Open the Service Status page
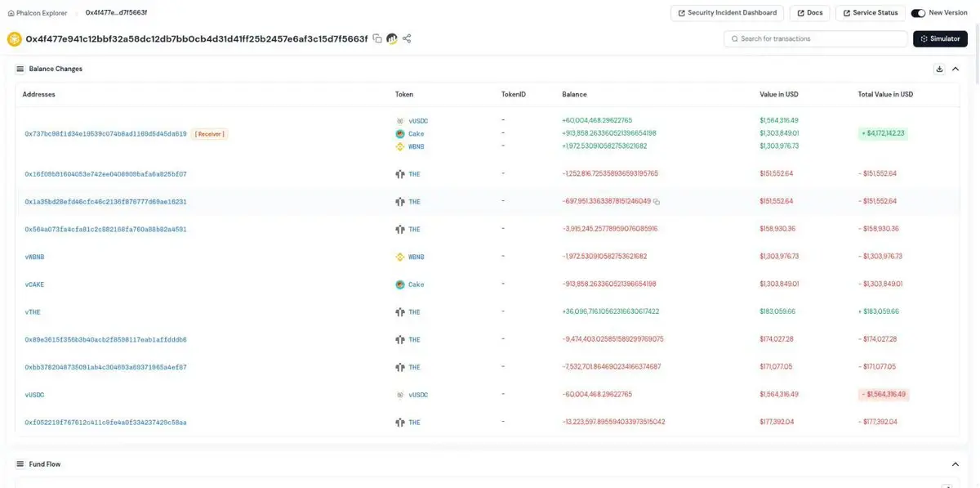 click(871, 13)
